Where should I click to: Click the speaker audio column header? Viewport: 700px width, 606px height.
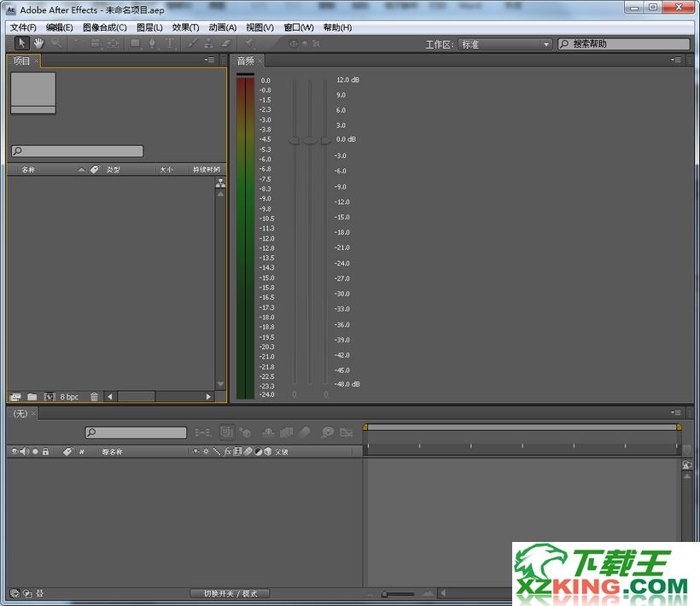click(24, 452)
